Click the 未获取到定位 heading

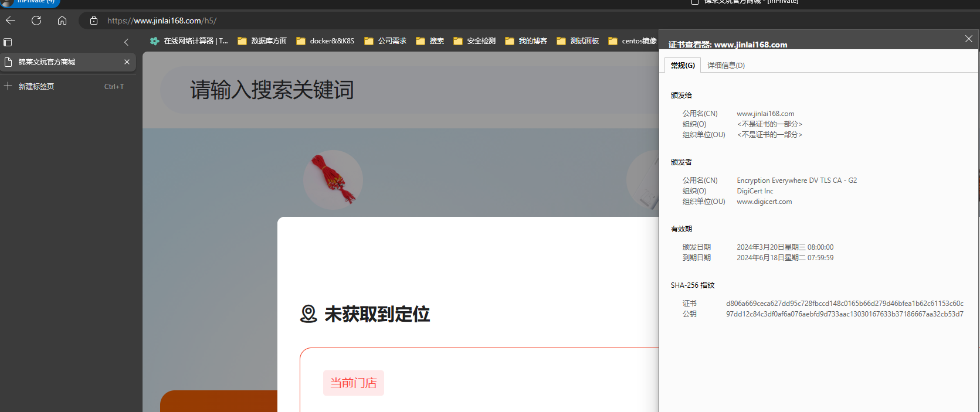tap(377, 314)
